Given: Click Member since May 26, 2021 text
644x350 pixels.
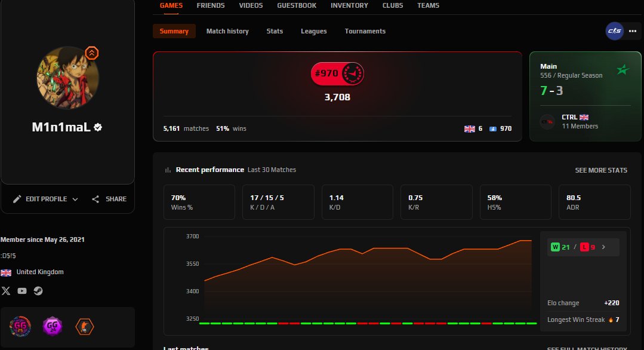Looking at the screenshot, I should tap(42, 240).
